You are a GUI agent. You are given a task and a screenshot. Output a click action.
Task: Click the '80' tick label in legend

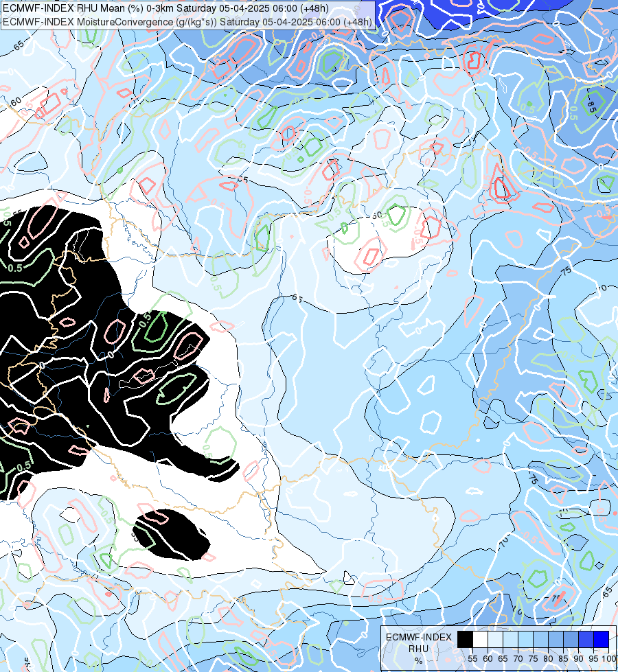[548, 659]
